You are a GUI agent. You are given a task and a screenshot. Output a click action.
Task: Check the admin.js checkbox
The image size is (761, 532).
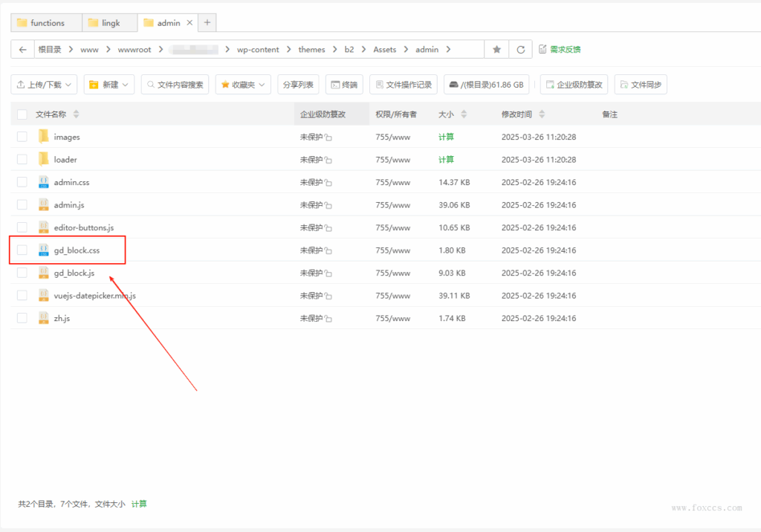coord(22,204)
